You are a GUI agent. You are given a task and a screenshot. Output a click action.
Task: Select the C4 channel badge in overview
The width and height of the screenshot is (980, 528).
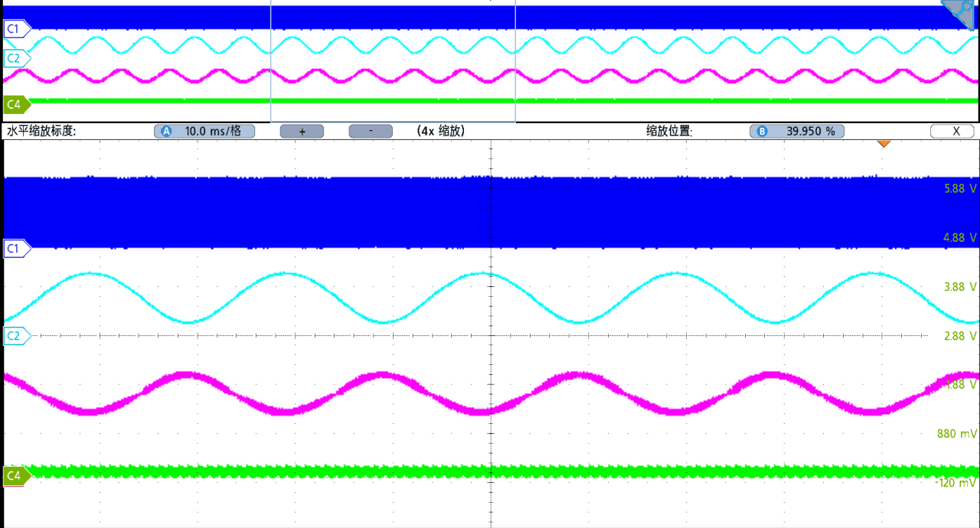point(17,104)
